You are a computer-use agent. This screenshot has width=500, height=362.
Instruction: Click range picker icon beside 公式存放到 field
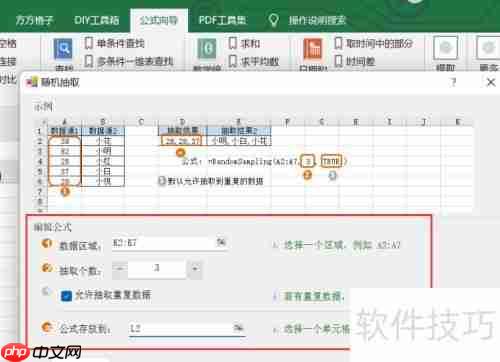coord(238,328)
